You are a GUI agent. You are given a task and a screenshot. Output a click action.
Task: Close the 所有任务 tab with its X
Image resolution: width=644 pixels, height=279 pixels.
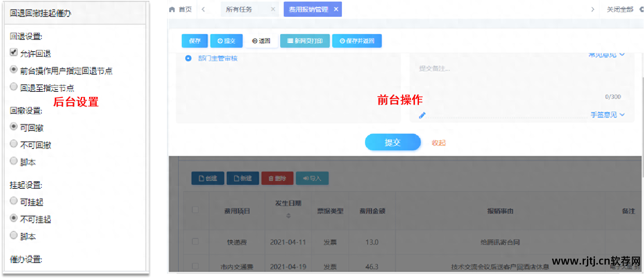coord(273,9)
